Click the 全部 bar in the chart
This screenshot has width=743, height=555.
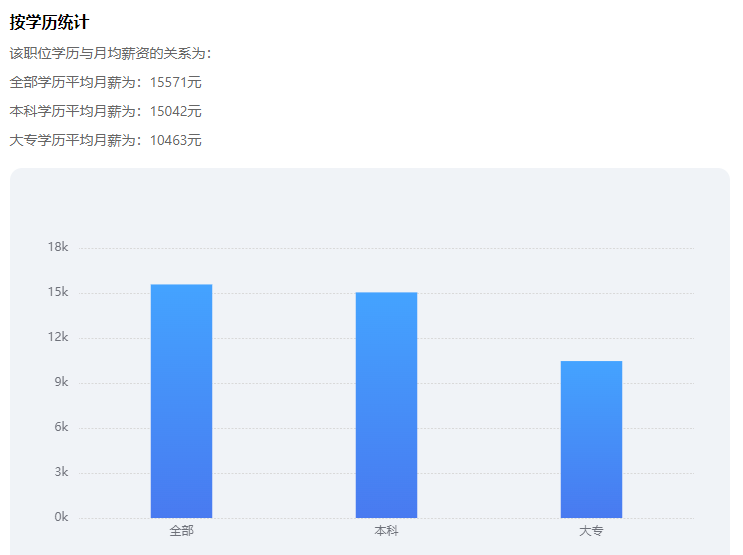[181, 401]
